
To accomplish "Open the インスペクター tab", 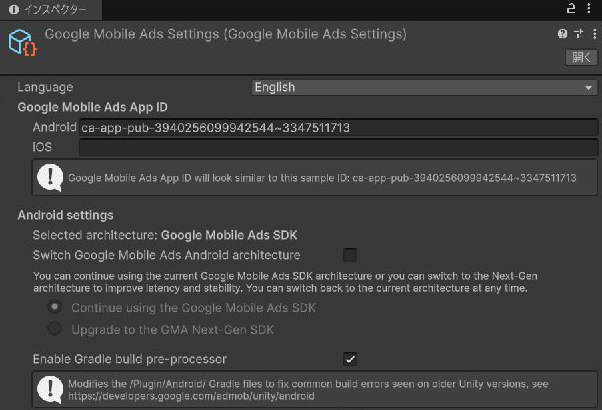I will pyautogui.click(x=51, y=10).
